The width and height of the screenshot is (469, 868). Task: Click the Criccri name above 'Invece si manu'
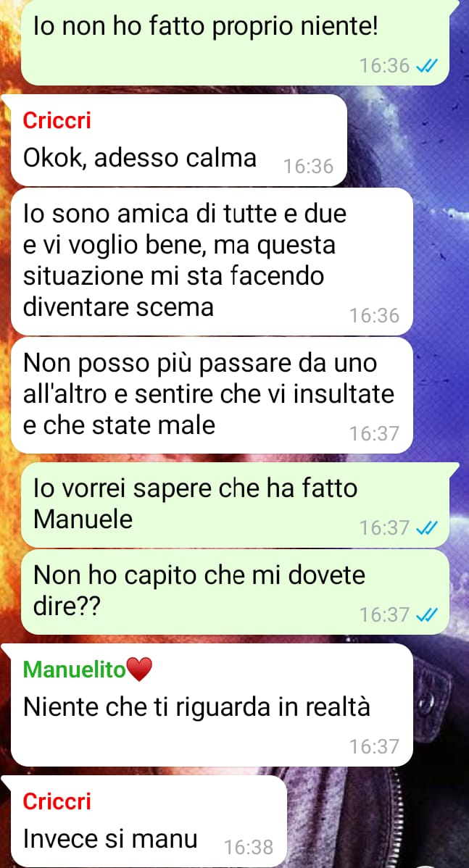[57, 801]
